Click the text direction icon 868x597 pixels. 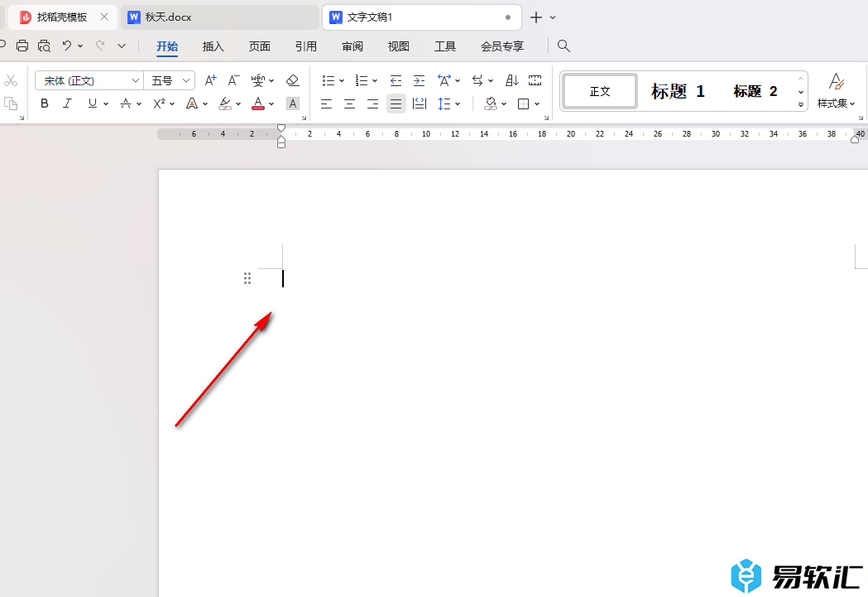pos(477,81)
